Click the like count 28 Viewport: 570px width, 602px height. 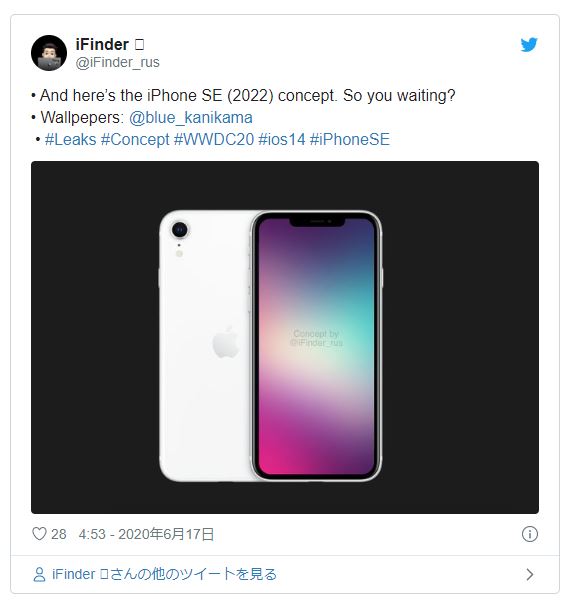(59, 534)
